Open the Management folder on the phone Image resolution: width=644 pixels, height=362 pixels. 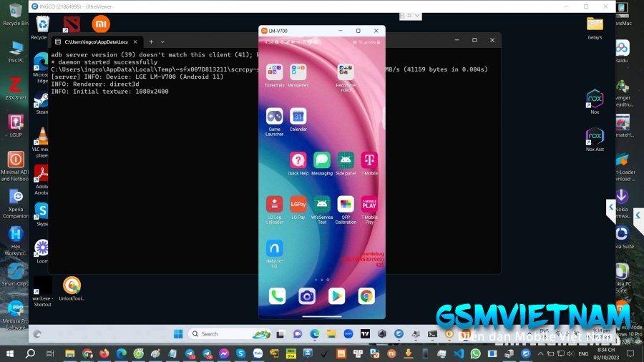click(x=298, y=72)
